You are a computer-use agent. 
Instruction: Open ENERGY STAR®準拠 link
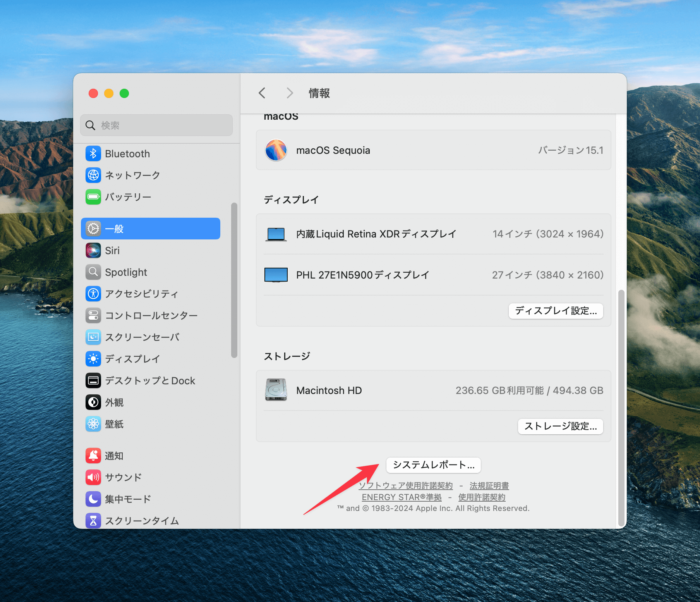point(402,497)
